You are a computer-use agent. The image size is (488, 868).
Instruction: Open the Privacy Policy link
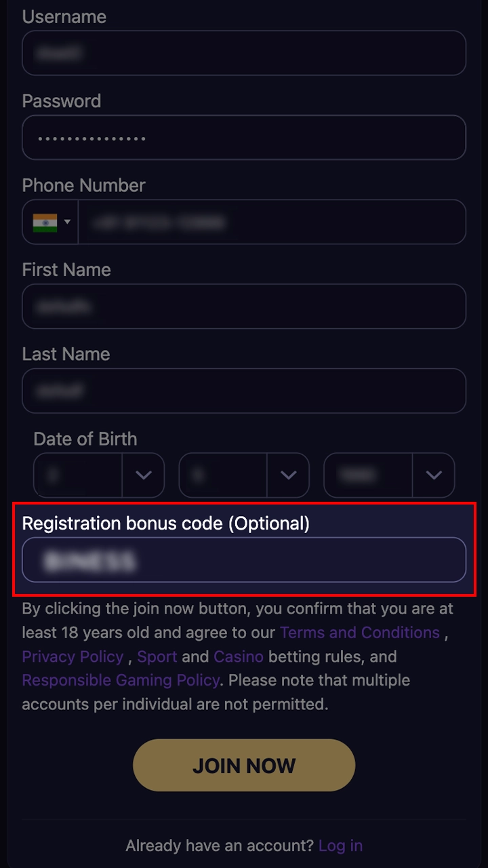click(73, 656)
